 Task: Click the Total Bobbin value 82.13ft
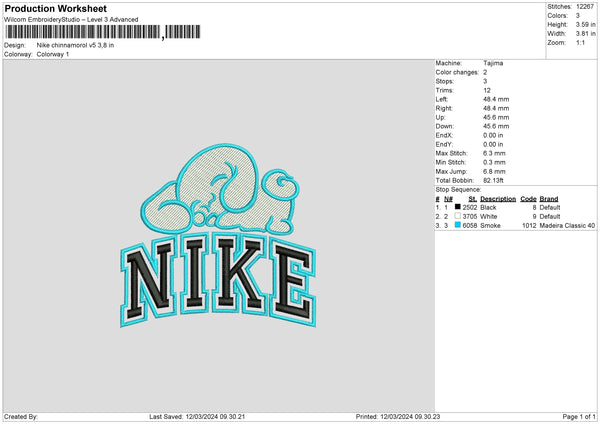(x=493, y=180)
